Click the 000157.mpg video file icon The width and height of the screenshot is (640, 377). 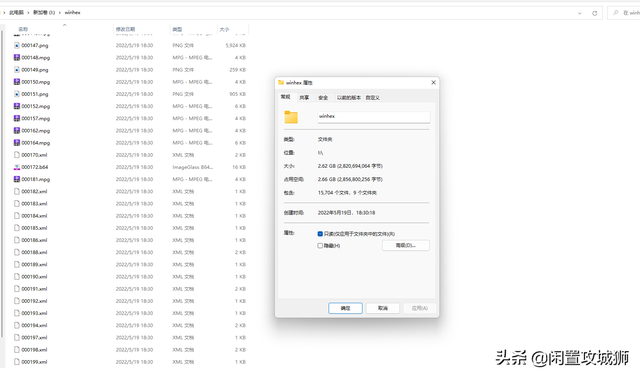17,118
